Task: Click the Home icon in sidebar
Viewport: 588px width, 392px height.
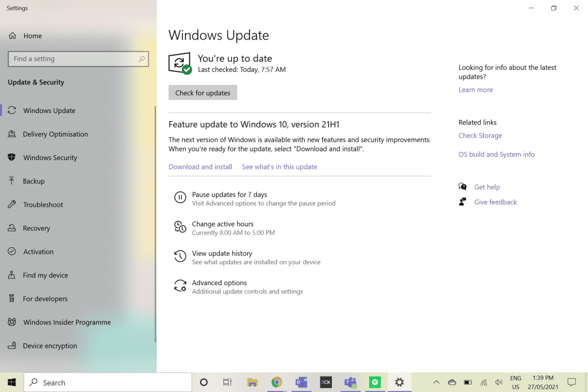Action: [13, 36]
